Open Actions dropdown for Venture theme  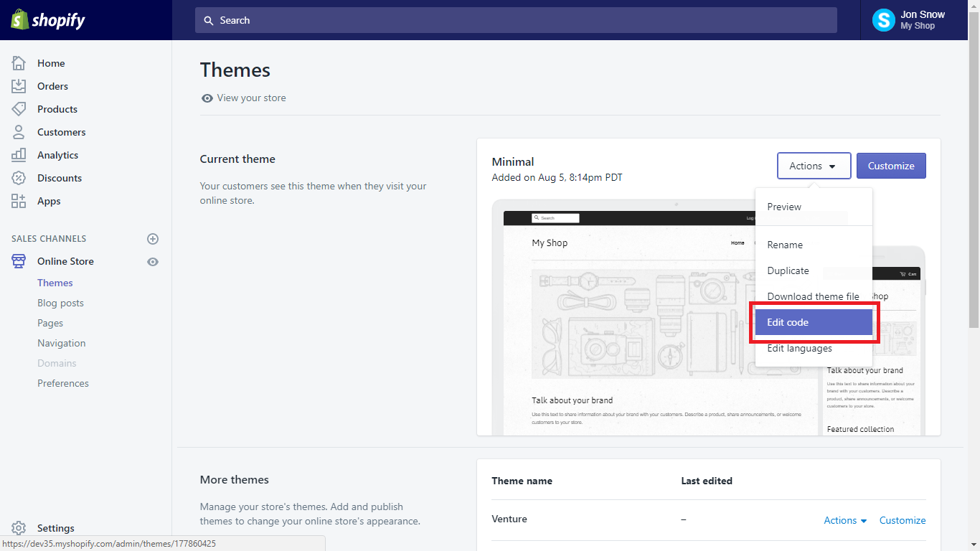click(x=845, y=520)
